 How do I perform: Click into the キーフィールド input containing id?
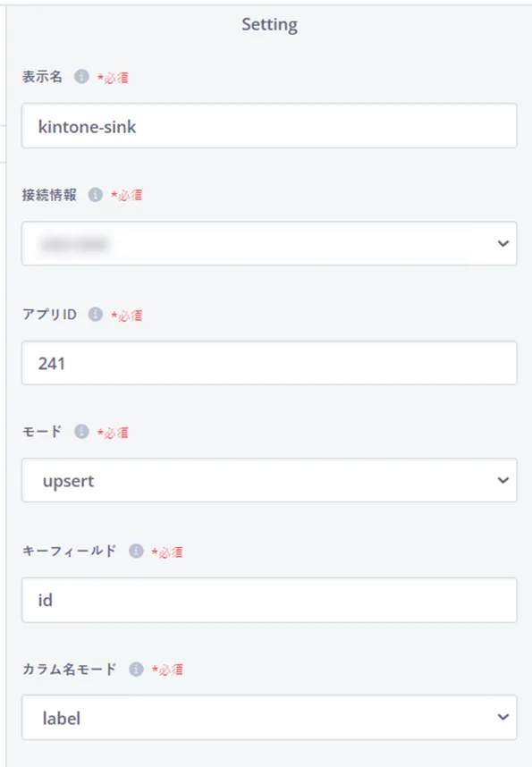(x=269, y=600)
